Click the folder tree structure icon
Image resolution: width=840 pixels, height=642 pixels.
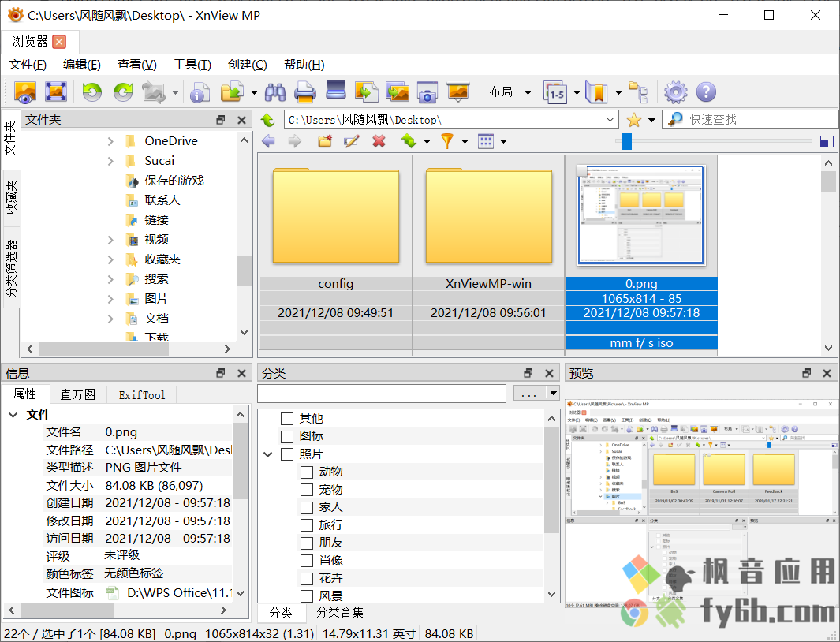[638, 92]
